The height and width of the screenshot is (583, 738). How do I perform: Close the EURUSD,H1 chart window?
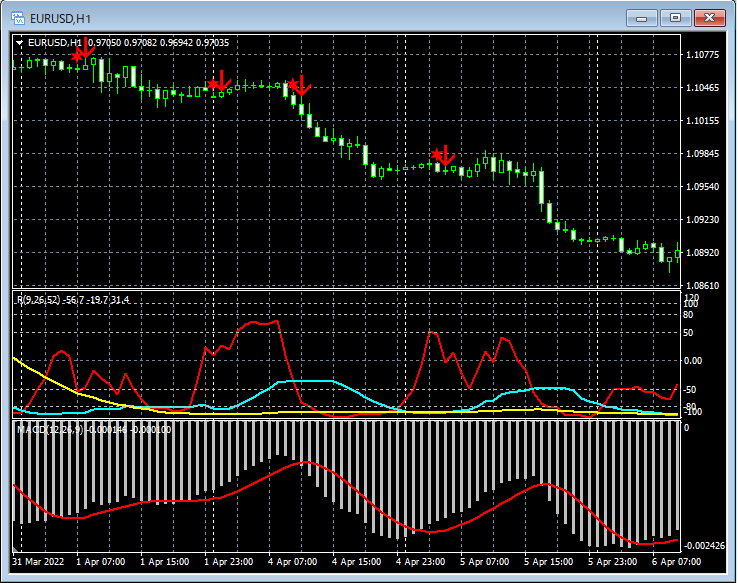coord(711,18)
